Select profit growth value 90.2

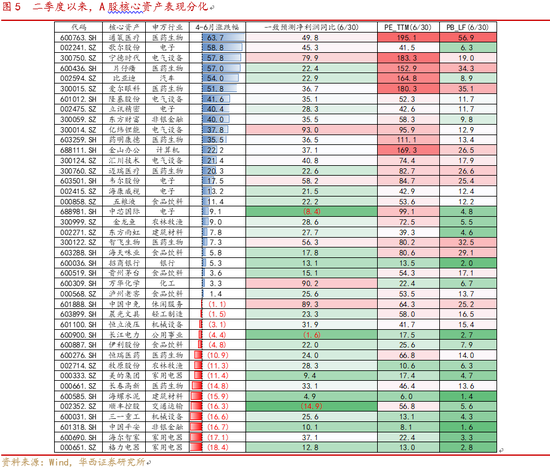(311, 283)
